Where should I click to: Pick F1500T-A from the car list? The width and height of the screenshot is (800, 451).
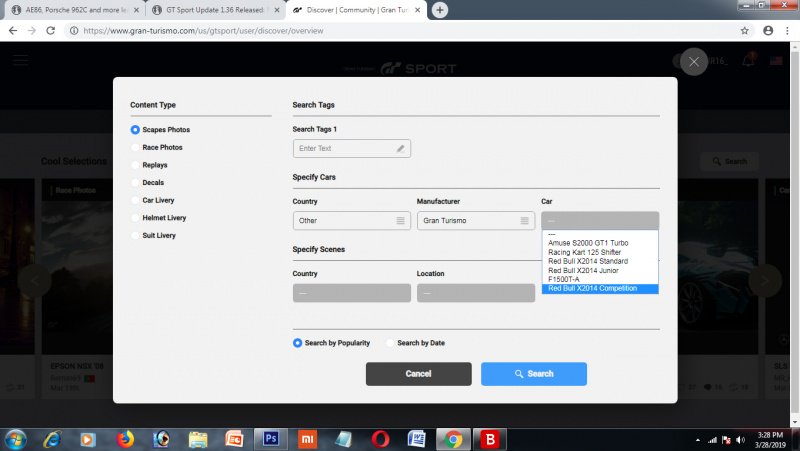pos(600,279)
